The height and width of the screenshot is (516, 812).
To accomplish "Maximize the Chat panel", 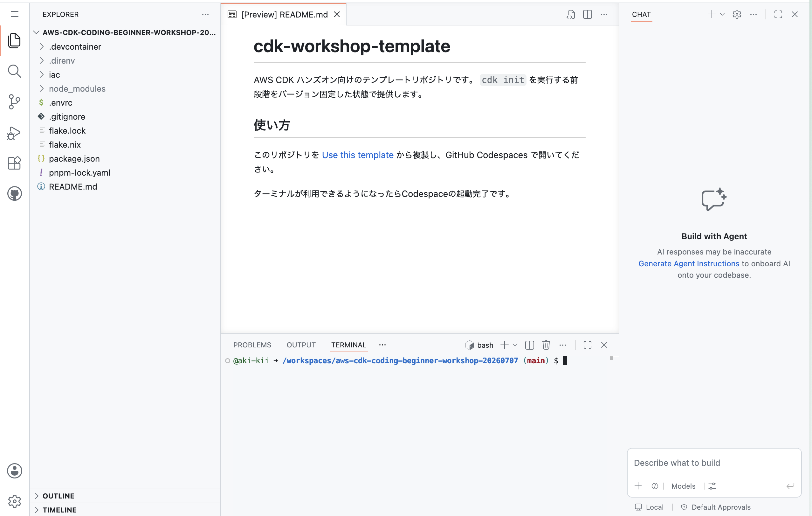I will (778, 14).
